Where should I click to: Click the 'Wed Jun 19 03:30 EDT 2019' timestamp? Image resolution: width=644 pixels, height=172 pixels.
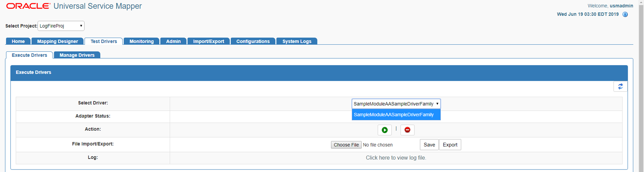pos(588,14)
